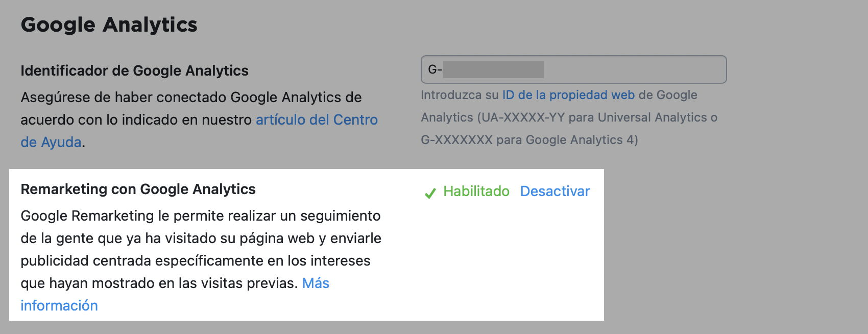Viewport: 868px width, 334px height.
Task: Click the green checkmark next to Habilitado
Action: point(430,193)
